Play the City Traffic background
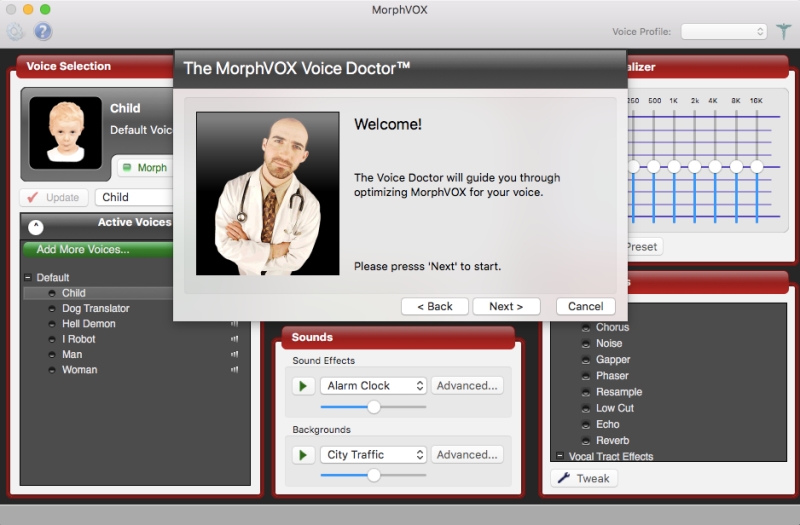This screenshot has height=525, width=800. click(x=303, y=455)
